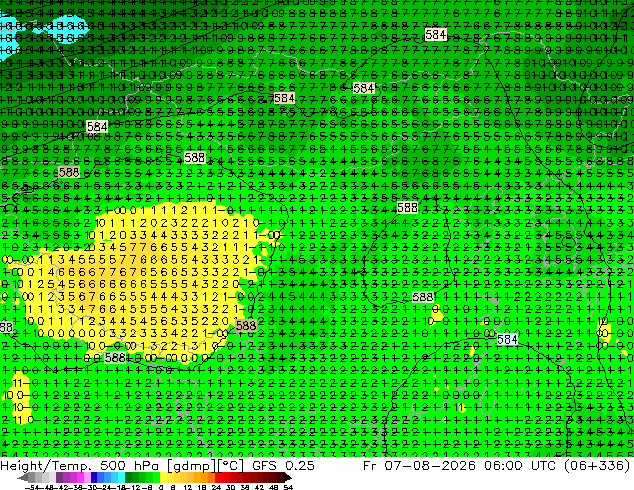Pick the magenta segment of the color scale
Screen dimensions: 634x490
[x=80, y=478]
